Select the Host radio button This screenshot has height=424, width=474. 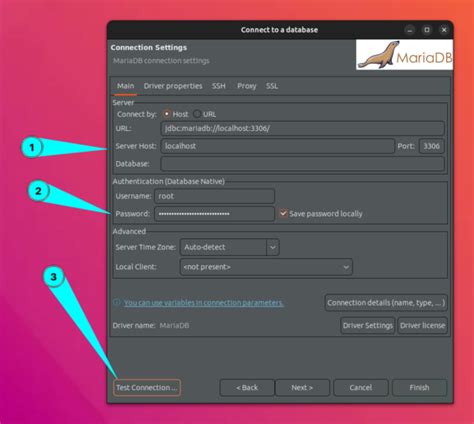pos(167,114)
